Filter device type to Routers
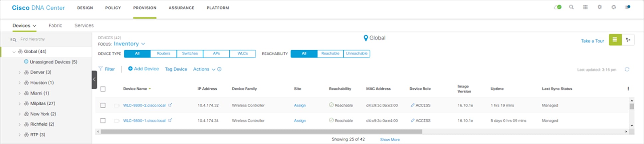 [163, 54]
